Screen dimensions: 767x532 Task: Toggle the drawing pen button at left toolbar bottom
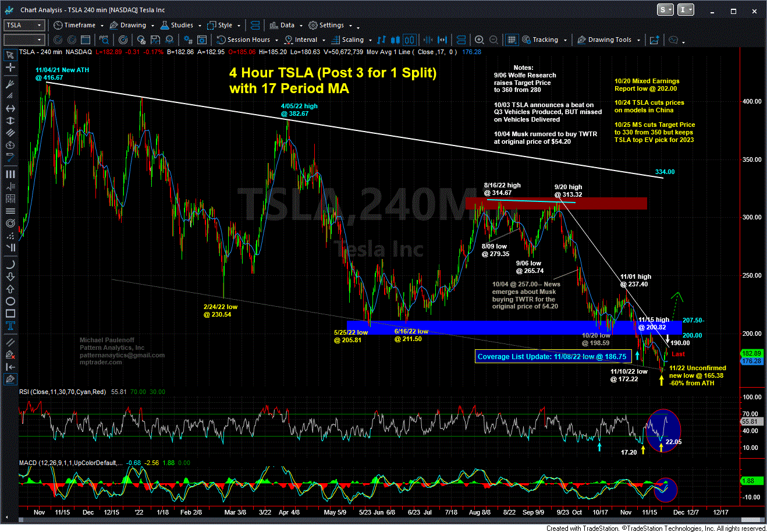click(10, 380)
